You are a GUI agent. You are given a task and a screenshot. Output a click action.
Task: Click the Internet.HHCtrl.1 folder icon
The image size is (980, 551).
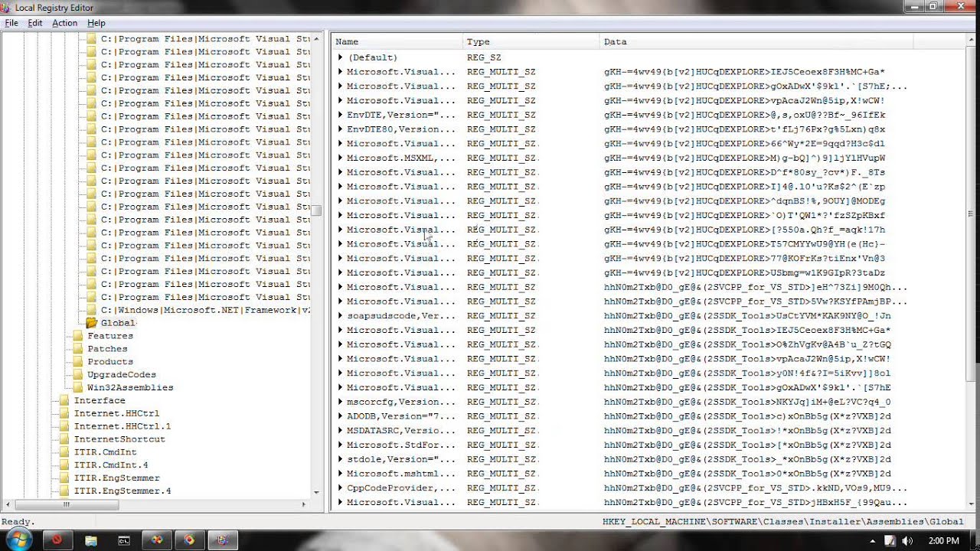click(x=64, y=426)
